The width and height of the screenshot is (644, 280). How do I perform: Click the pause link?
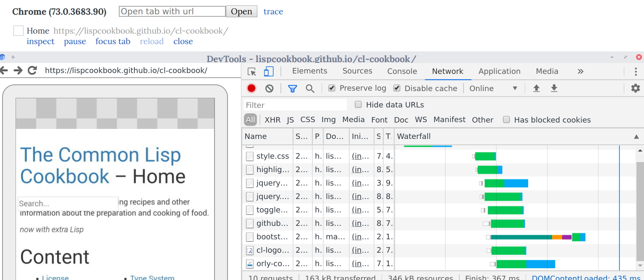click(x=75, y=41)
